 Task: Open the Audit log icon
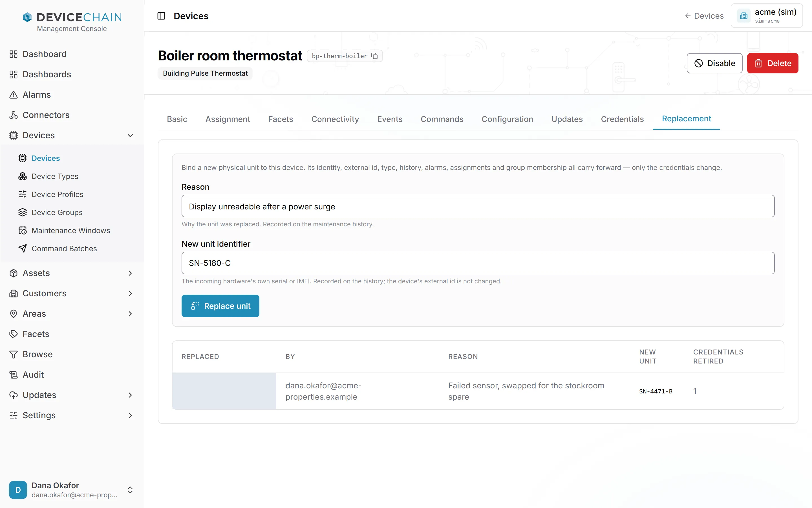click(14, 375)
